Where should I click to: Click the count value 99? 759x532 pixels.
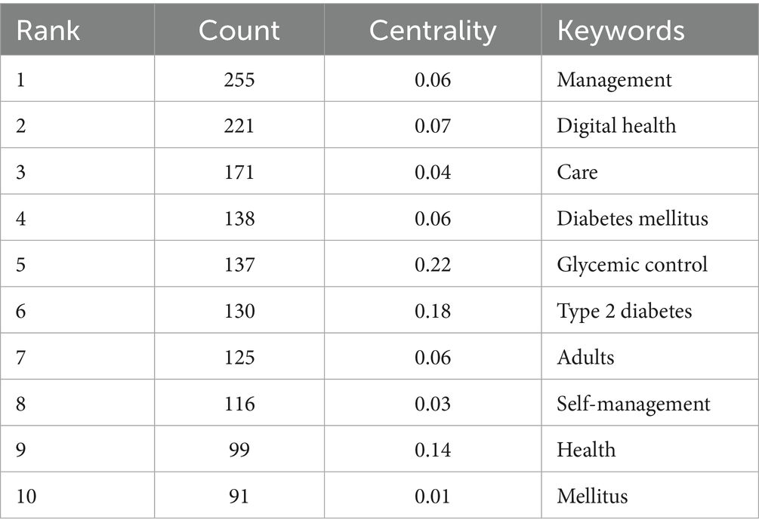click(239, 450)
